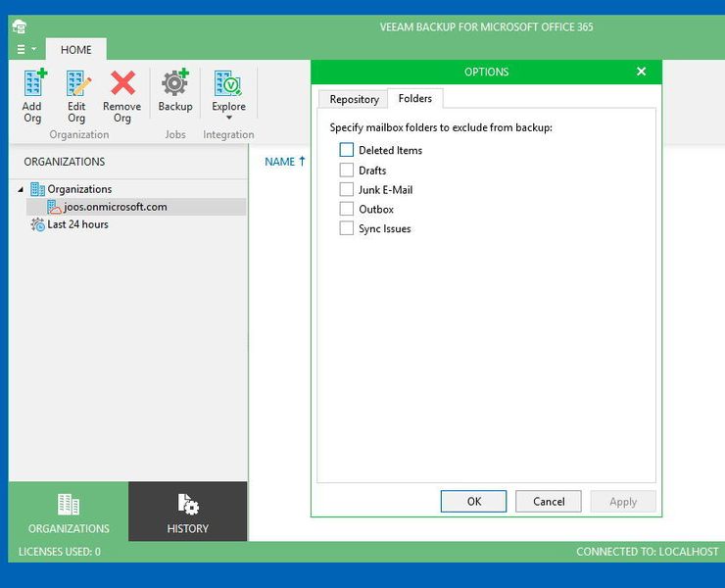Click the ORGANIZATIONS buildings icon at bottom

click(69, 505)
